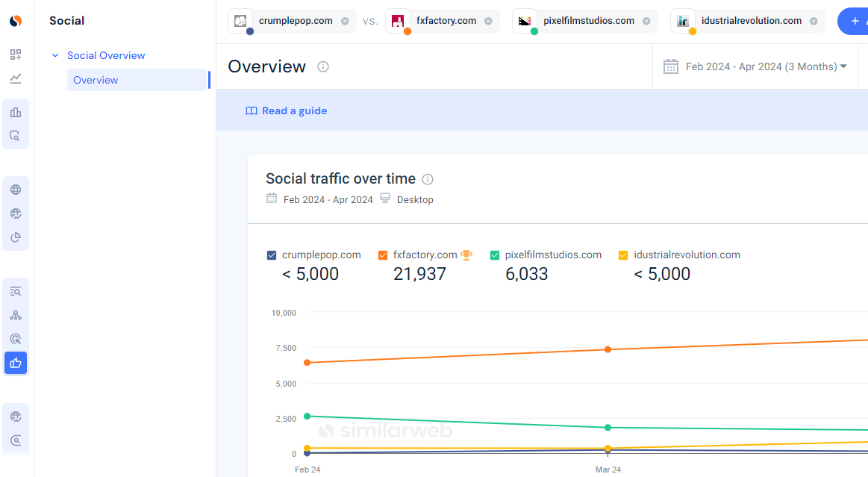Image resolution: width=868 pixels, height=477 pixels.
Task: Click the 7,500 y-axis label
Action: coord(286,348)
